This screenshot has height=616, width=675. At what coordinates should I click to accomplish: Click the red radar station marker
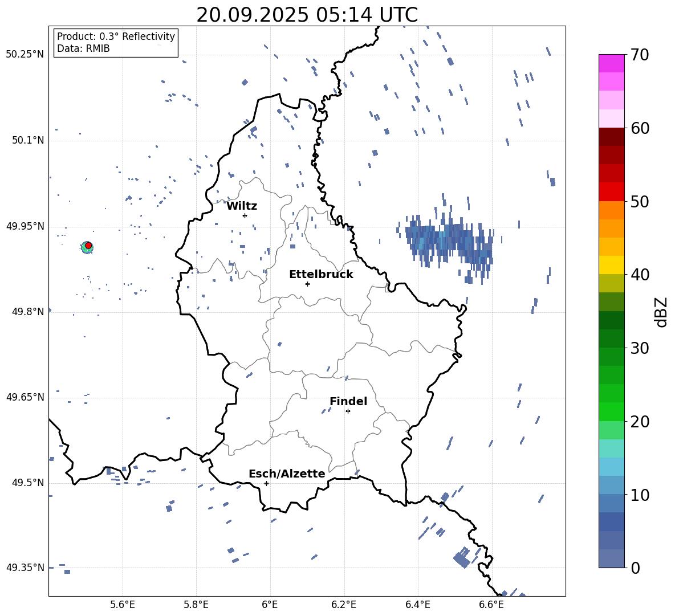(88, 246)
